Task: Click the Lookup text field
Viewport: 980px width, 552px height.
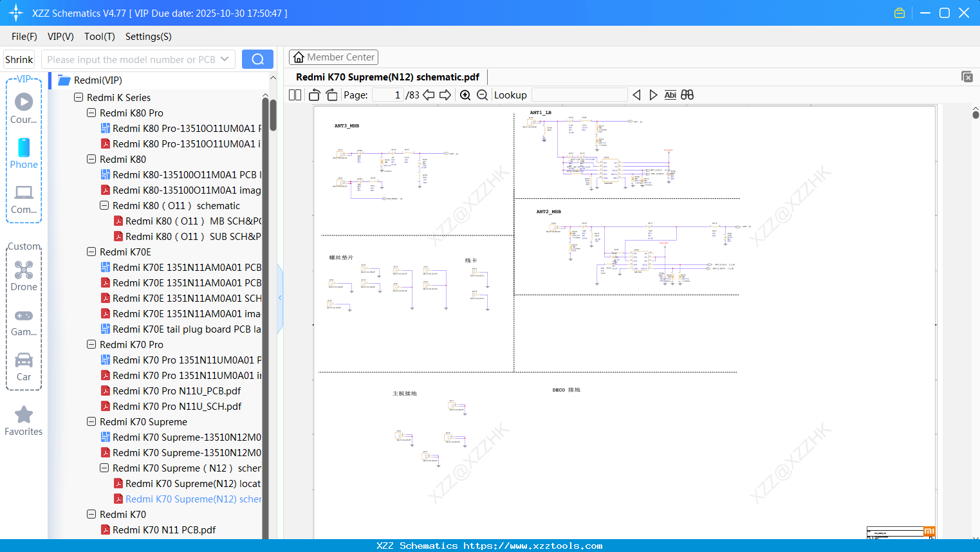Action: tap(579, 95)
